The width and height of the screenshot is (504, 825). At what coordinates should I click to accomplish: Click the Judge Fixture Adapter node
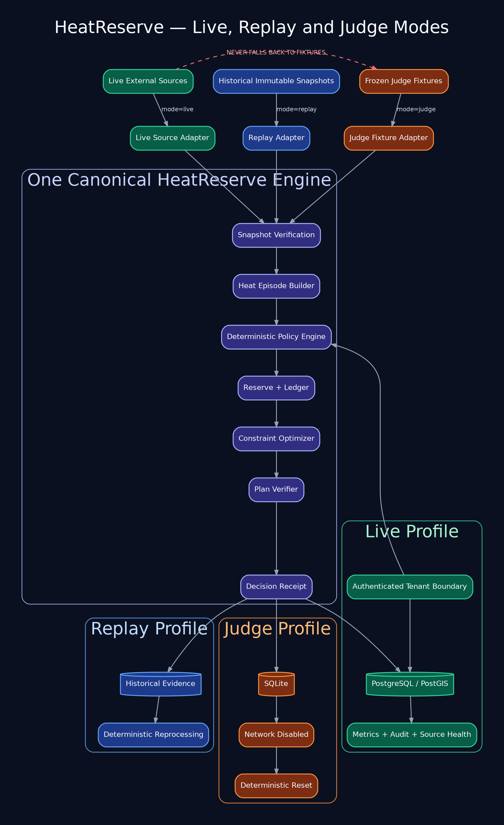[x=389, y=138]
